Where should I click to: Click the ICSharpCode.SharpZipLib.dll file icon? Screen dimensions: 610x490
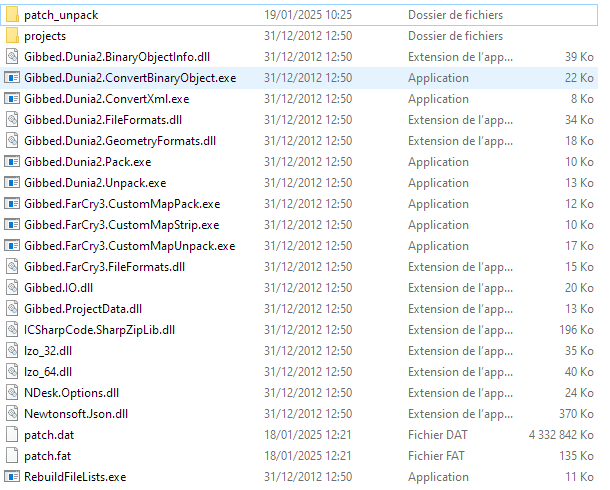click(12, 330)
